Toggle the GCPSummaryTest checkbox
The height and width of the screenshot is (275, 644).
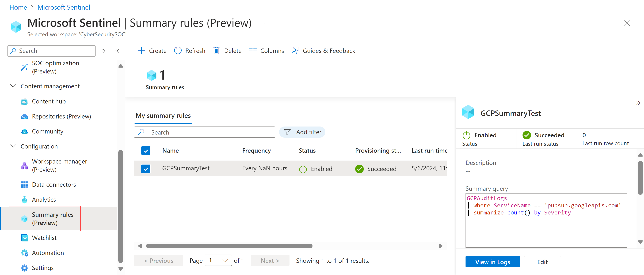(146, 168)
